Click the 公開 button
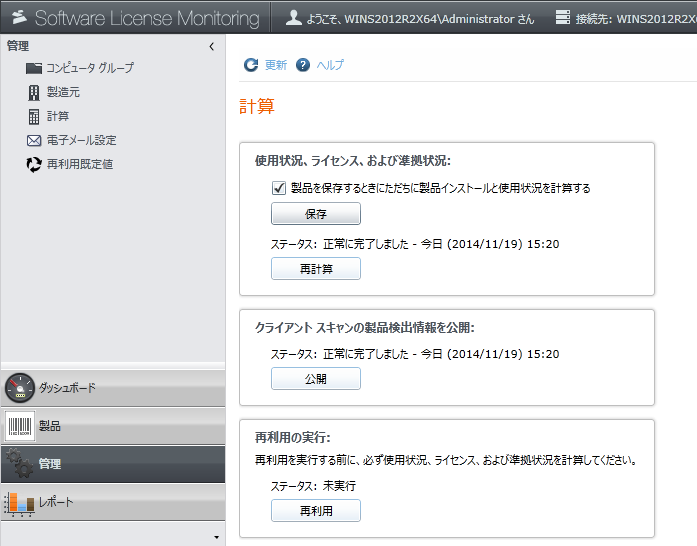 click(316, 379)
